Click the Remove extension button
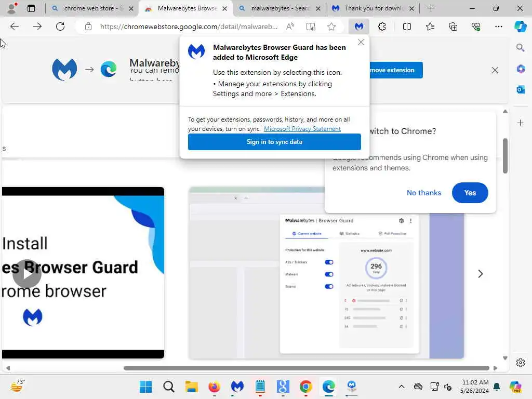The image size is (532, 399). tap(396, 70)
